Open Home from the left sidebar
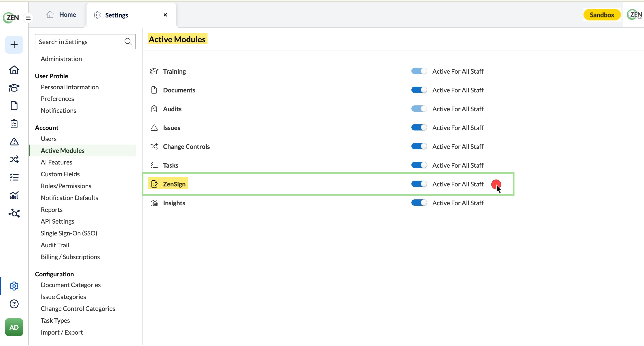 [x=14, y=70]
